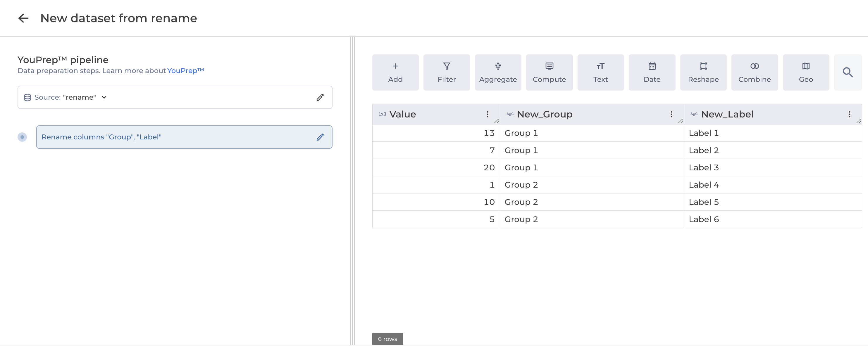Open the Aggregate tool
Screen dimensions: 868x346
[x=498, y=72]
